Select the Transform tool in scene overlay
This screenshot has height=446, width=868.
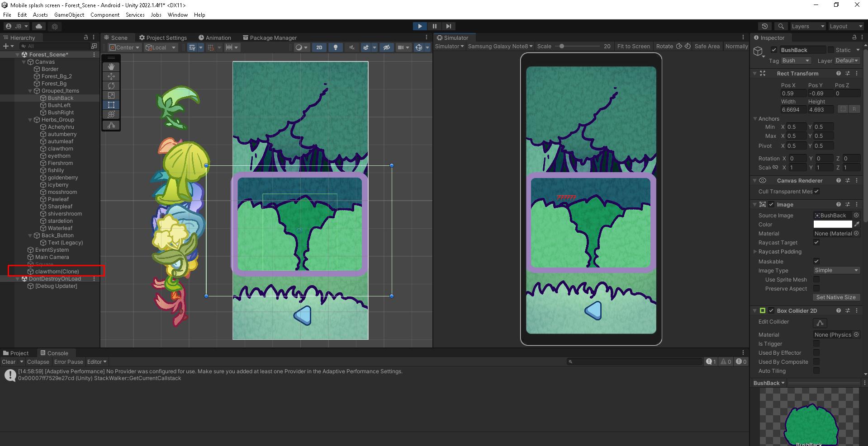[x=111, y=114]
